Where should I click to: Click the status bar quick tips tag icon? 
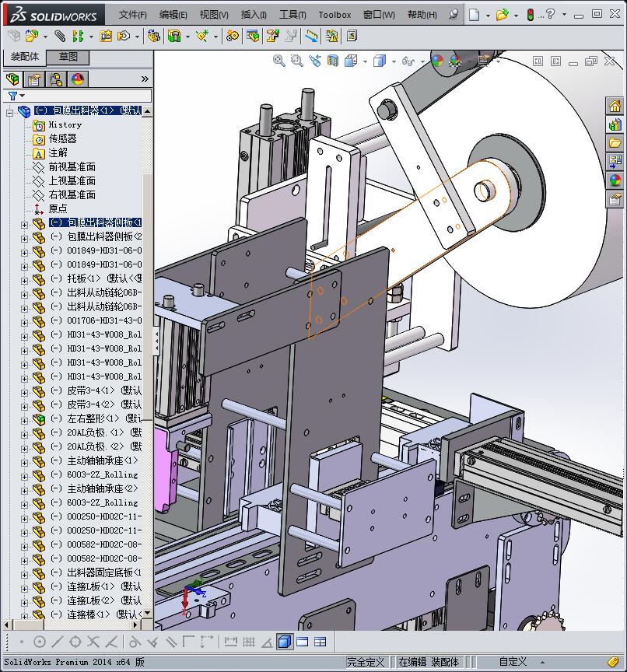(613, 662)
